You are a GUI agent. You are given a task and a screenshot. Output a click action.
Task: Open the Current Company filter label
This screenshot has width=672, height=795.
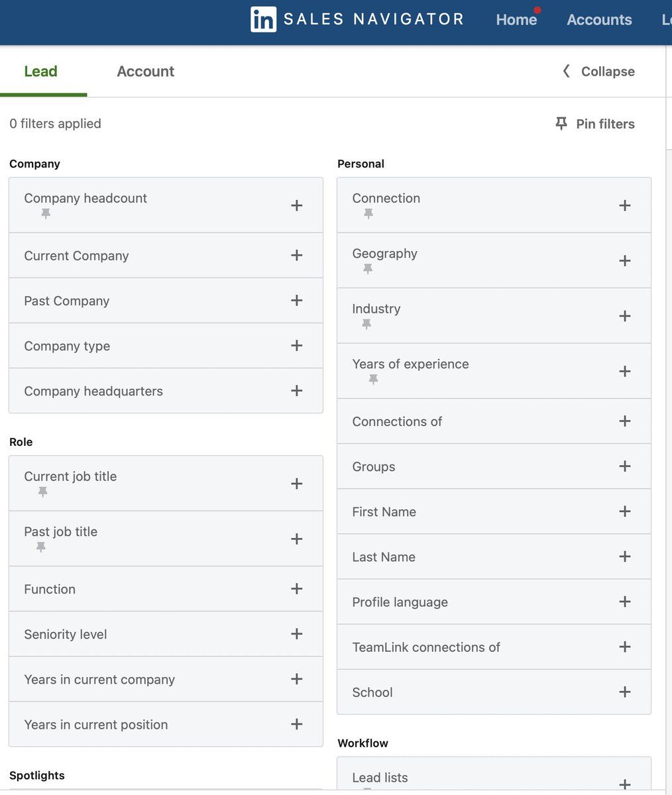click(76, 256)
